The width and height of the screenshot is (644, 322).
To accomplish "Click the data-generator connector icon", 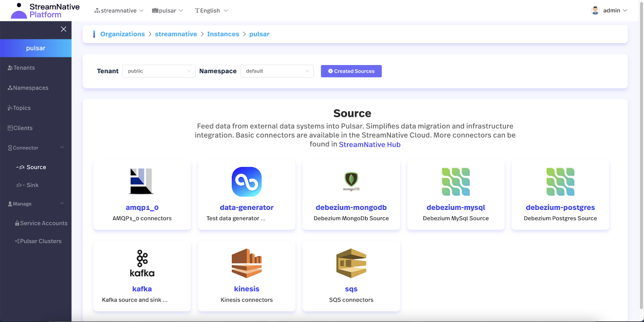I will tap(247, 182).
